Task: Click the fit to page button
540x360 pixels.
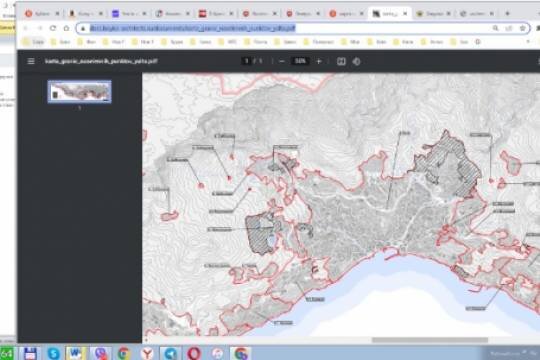Action: point(341,61)
